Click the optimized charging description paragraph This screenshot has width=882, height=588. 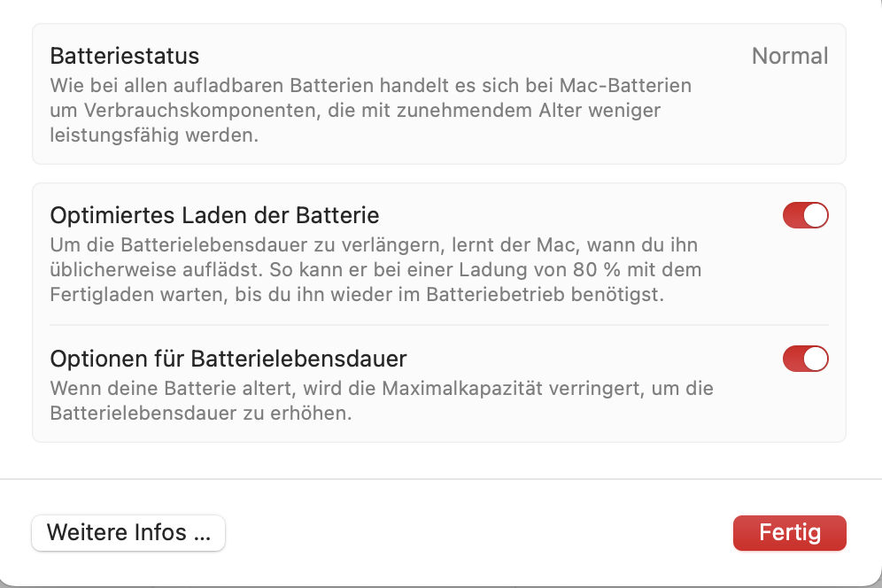[x=375, y=269]
